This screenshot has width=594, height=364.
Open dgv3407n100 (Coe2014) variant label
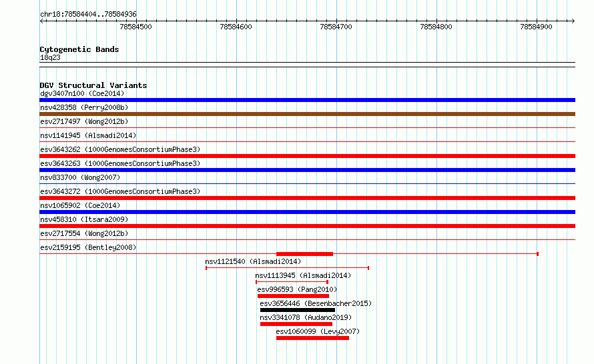click(x=82, y=93)
